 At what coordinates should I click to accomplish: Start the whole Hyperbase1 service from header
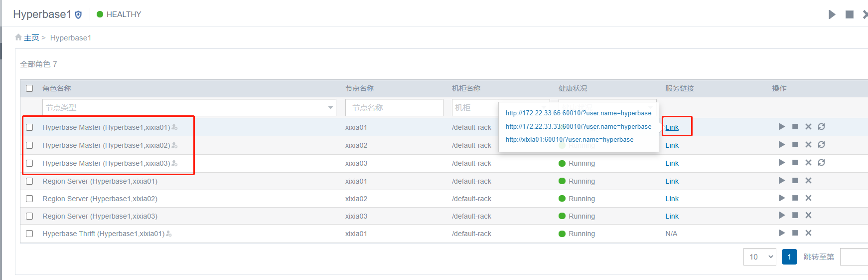click(x=832, y=14)
